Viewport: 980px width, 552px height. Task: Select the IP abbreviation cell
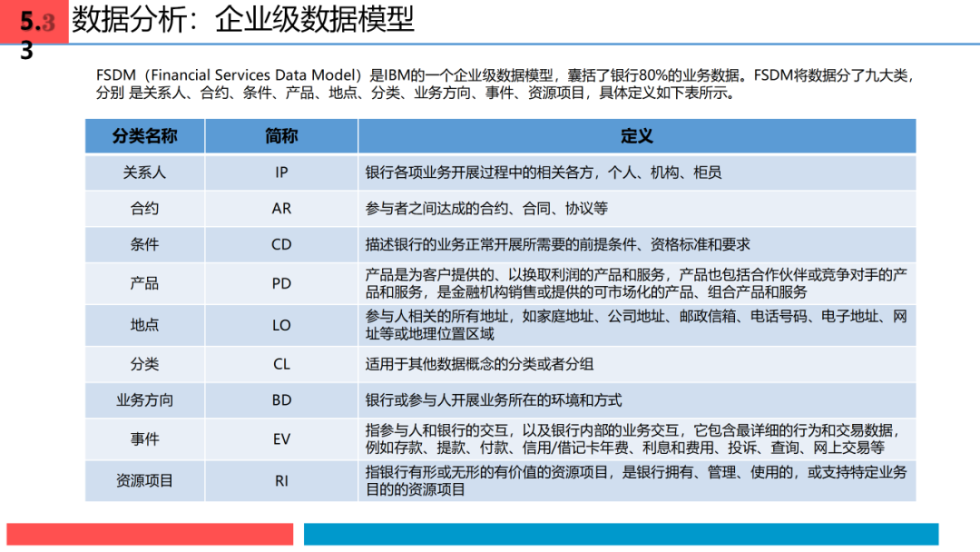pos(281,172)
